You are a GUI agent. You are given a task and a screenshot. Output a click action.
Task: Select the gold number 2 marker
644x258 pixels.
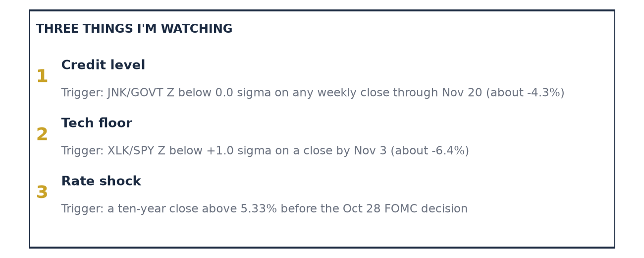click(x=42, y=135)
